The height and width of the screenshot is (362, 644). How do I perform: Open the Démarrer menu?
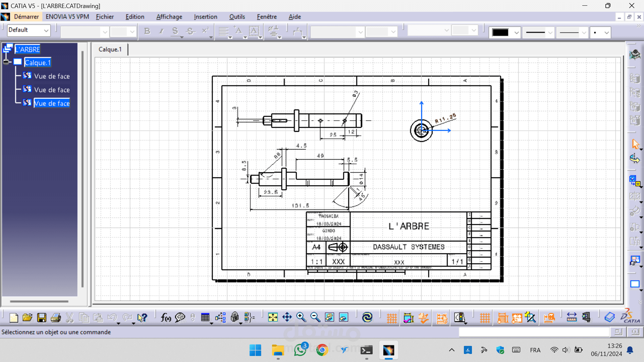(26, 17)
